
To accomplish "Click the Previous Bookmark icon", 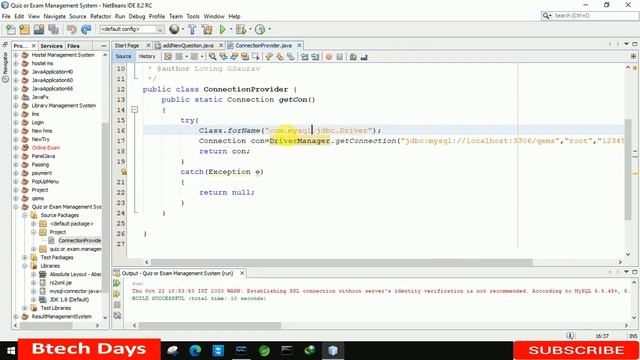I will (x=269, y=57).
